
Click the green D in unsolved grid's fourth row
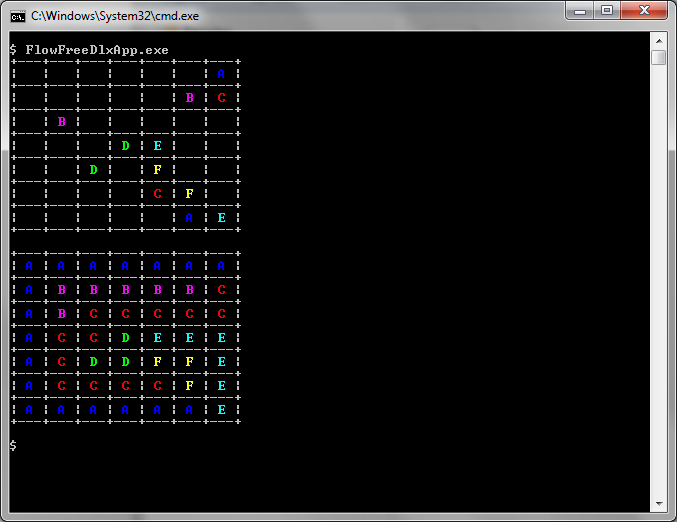click(126, 146)
